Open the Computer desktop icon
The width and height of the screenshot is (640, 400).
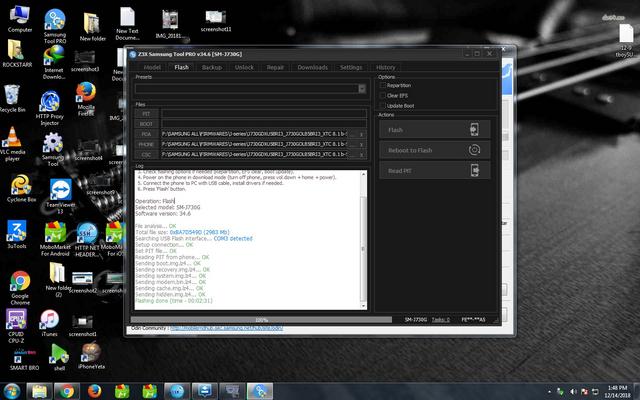[19, 18]
